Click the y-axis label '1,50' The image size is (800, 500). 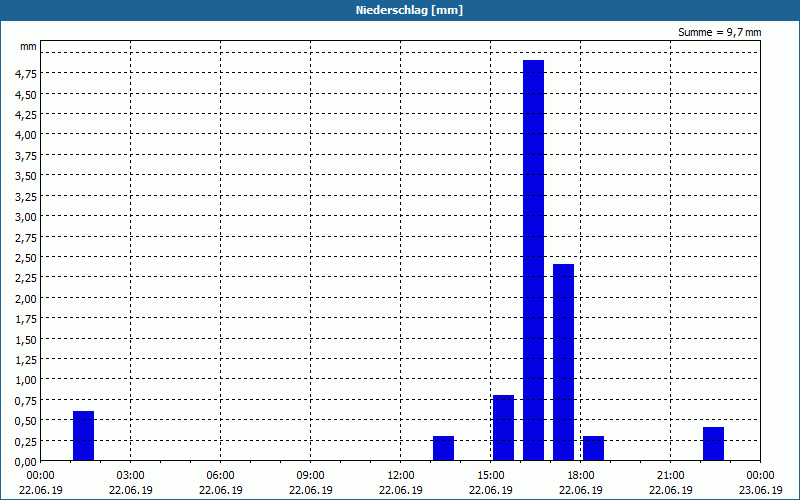26,339
